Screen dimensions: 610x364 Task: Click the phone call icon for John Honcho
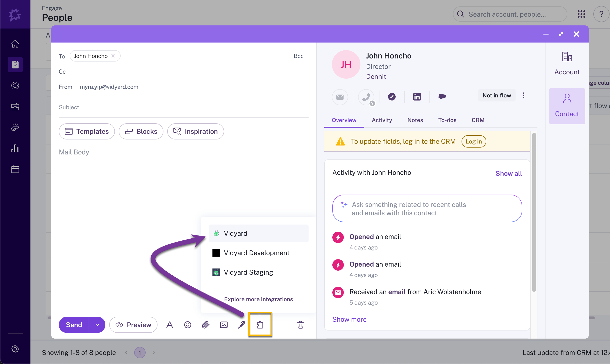(x=366, y=97)
